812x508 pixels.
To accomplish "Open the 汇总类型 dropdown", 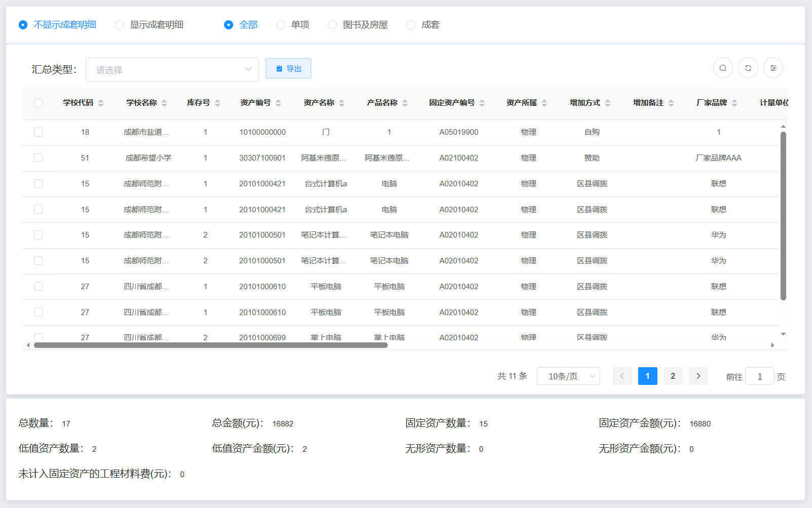I will [172, 69].
